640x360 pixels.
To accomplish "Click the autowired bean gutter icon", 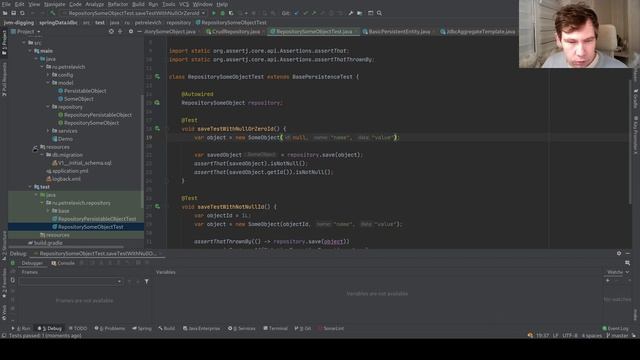I will click(157, 103).
